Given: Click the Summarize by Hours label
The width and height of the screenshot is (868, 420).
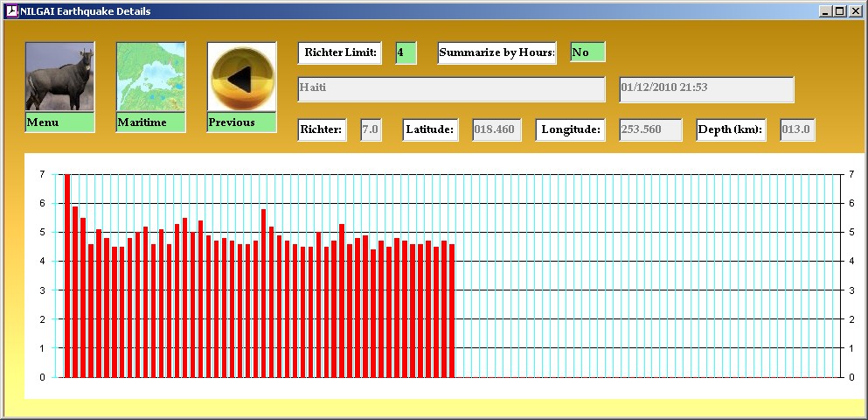Looking at the screenshot, I should (x=496, y=52).
